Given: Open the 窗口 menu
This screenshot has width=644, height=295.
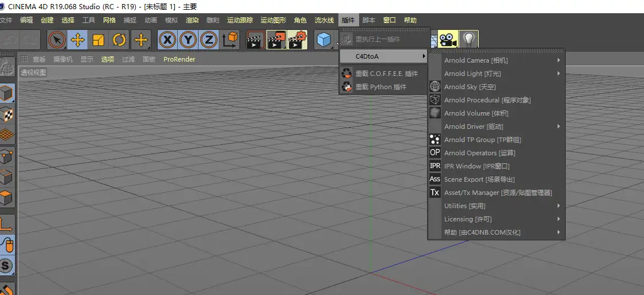Looking at the screenshot, I should pos(390,20).
